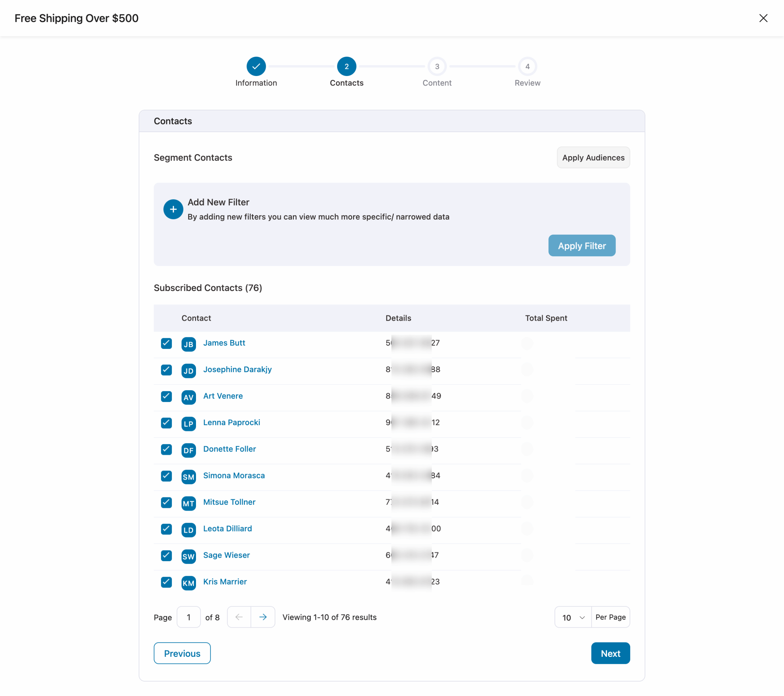Go to next page with right arrow
Viewport: 784px width, 696px height.
click(263, 617)
